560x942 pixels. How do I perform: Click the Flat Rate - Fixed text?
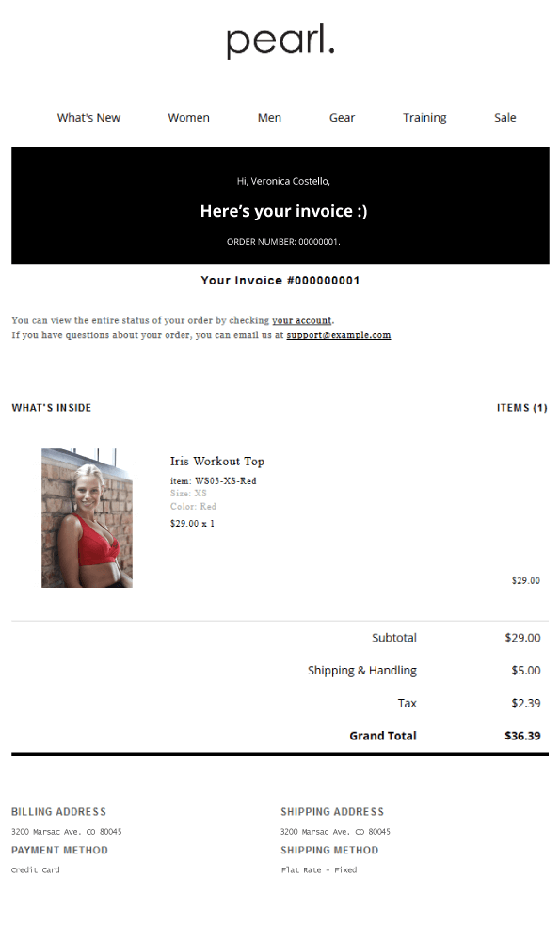(x=319, y=869)
